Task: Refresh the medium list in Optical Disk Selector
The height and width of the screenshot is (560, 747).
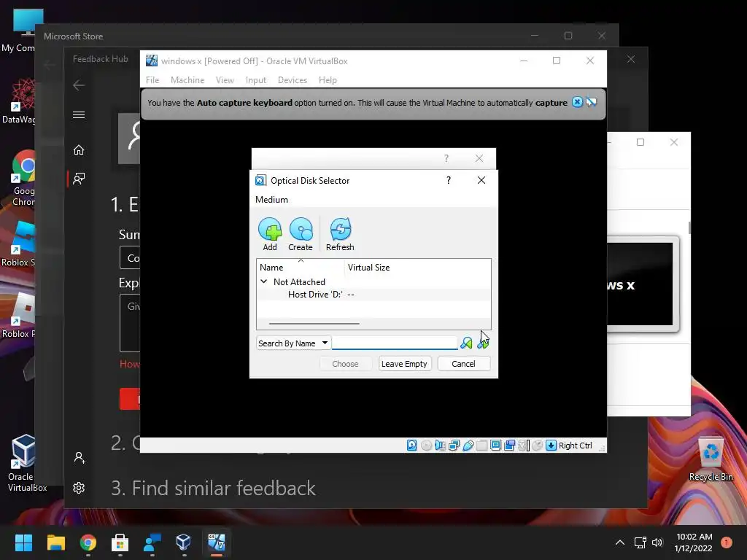Action: click(x=340, y=234)
